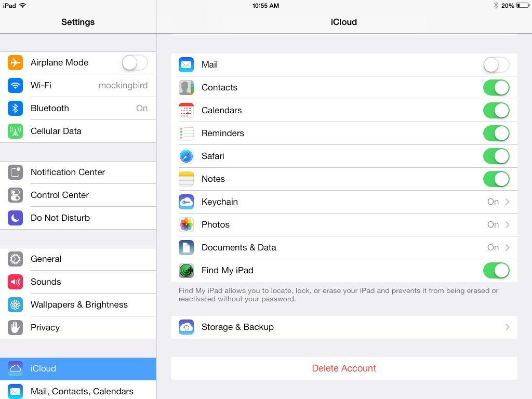
Task: Tap the Photos flower icon
Action: [x=186, y=224]
